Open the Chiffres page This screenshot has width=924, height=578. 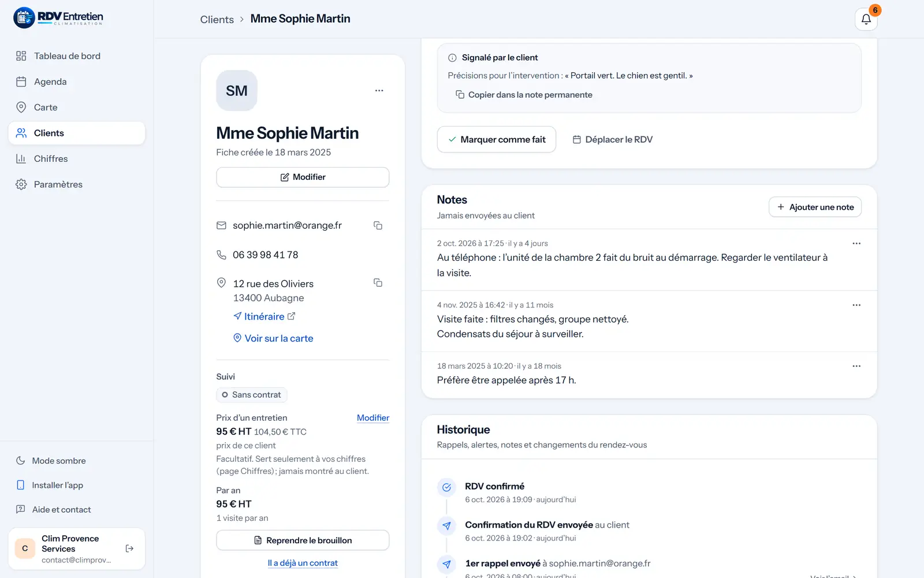pyautogui.click(x=77, y=158)
